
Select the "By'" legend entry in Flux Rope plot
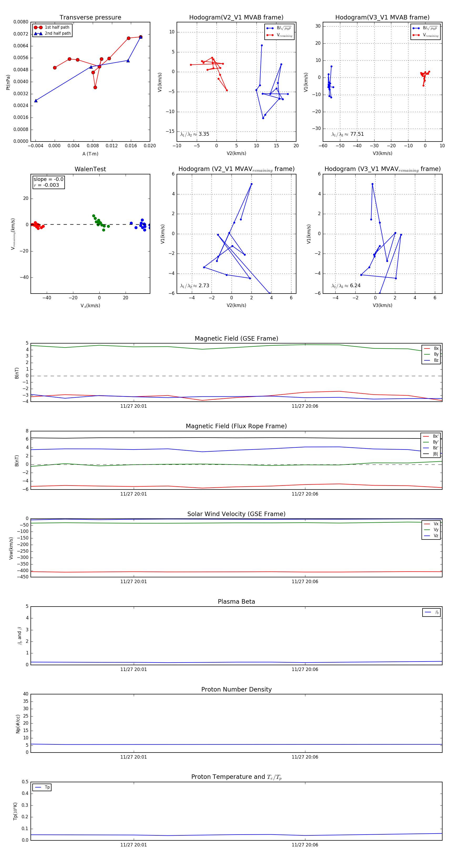(x=431, y=442)
